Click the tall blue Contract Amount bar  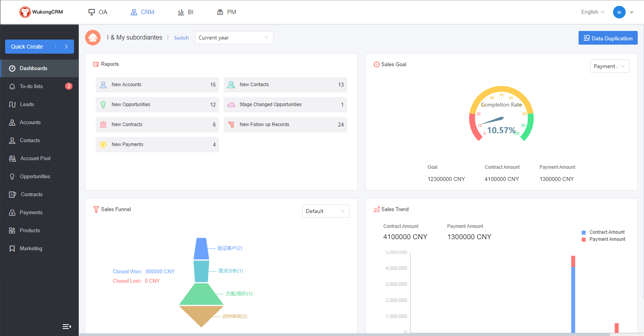[573, 300]
